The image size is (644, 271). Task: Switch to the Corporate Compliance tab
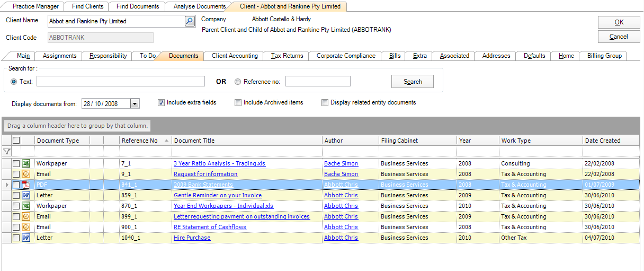(345, 56)
